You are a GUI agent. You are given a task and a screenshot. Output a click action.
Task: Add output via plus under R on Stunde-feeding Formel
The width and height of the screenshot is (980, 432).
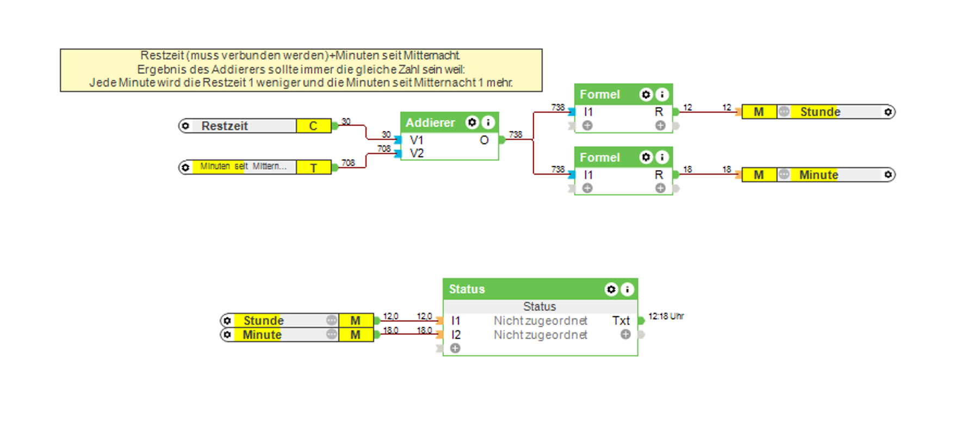[x=660, y=126]
